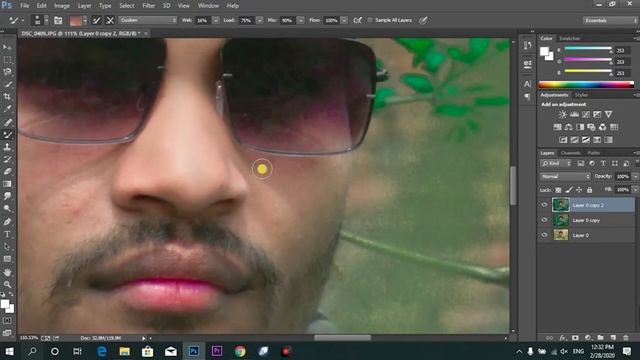640x360 pixels.
Task: Open the History panel icon
Action: click(527, 45)
